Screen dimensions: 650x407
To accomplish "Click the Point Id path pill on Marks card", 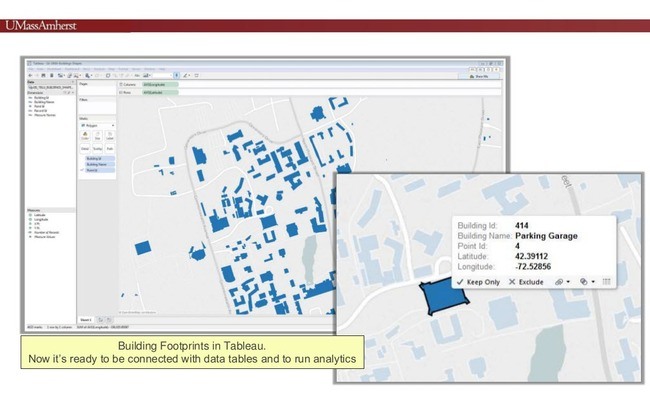I will click(x=100, y=170).
